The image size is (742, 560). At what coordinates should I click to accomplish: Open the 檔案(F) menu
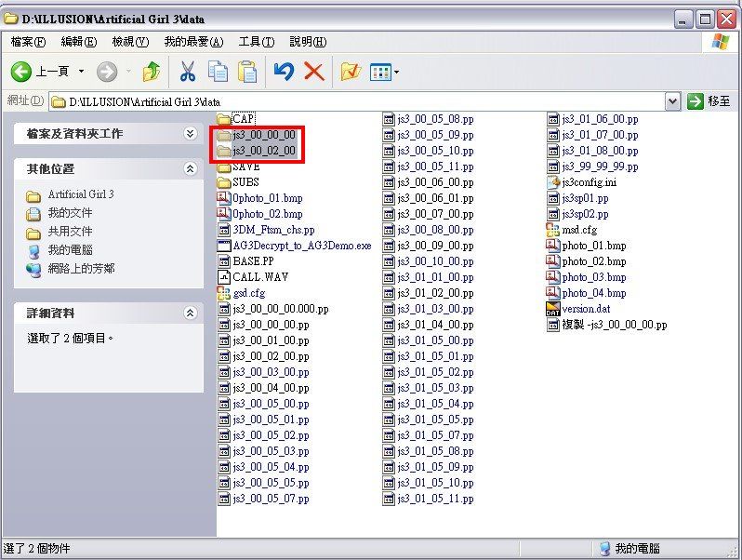(28, 42)
